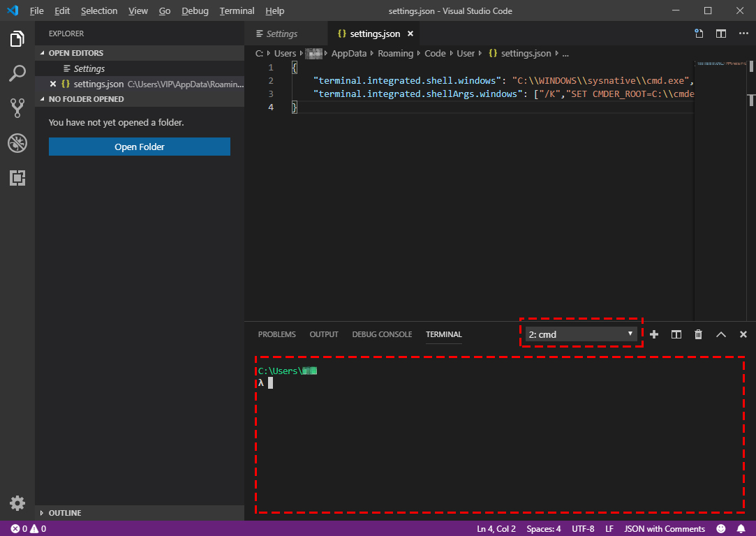This screenshot has width=756, height=536.
Task: Open the Selection menu
Action: point(99,10)
